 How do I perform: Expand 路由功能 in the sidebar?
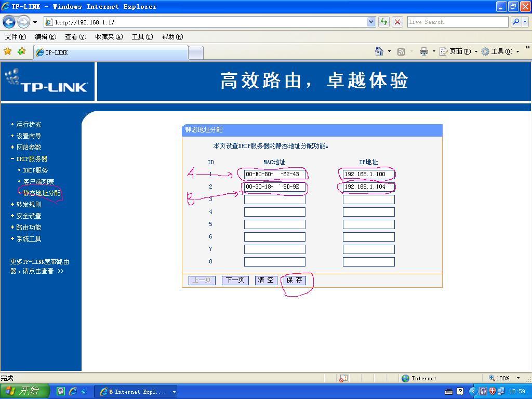(29, 228)
